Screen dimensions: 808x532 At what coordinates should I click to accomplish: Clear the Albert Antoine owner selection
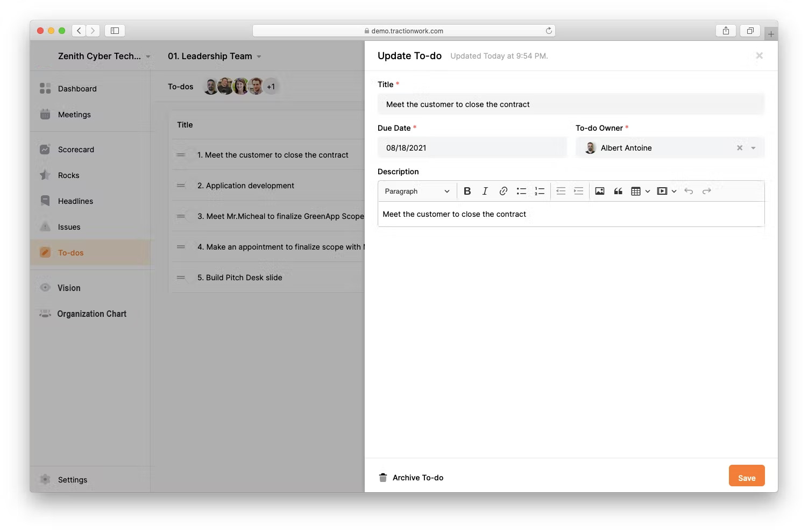click(x=740, y=148)
